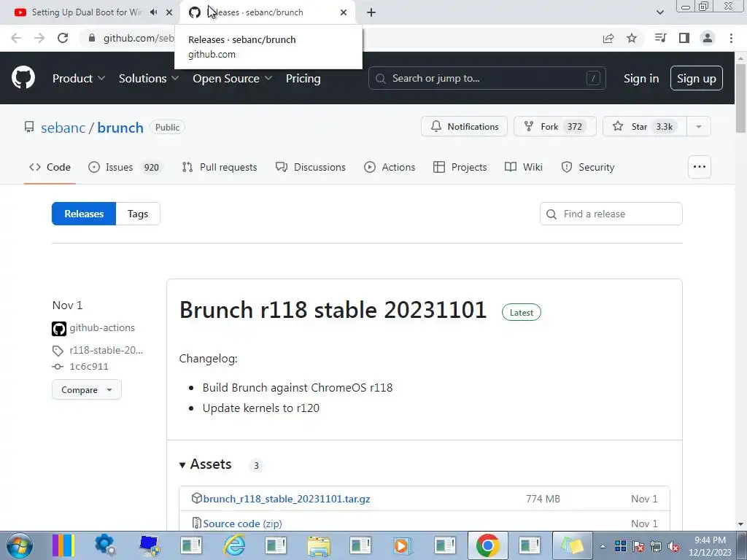Open the Actions tab
The width and height of the screenshot is (747, 560).
pyautogui.click(x=390, y=167)
